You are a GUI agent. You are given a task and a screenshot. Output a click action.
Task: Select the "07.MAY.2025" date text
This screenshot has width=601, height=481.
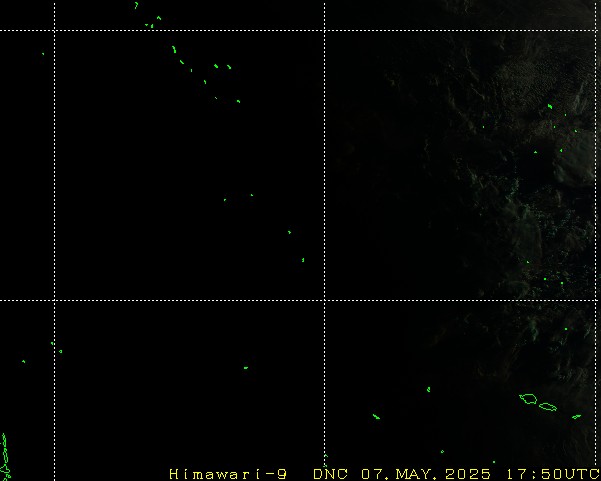point(426,474)
